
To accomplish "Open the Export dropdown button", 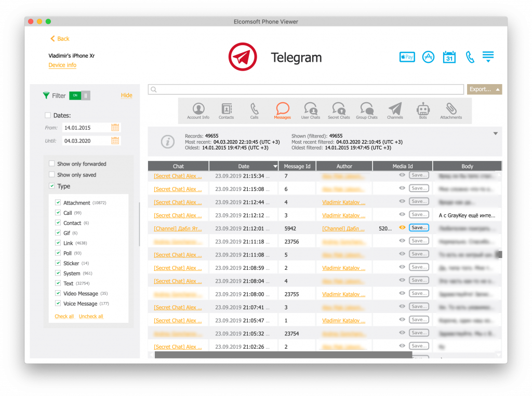I will coord(484,89).
